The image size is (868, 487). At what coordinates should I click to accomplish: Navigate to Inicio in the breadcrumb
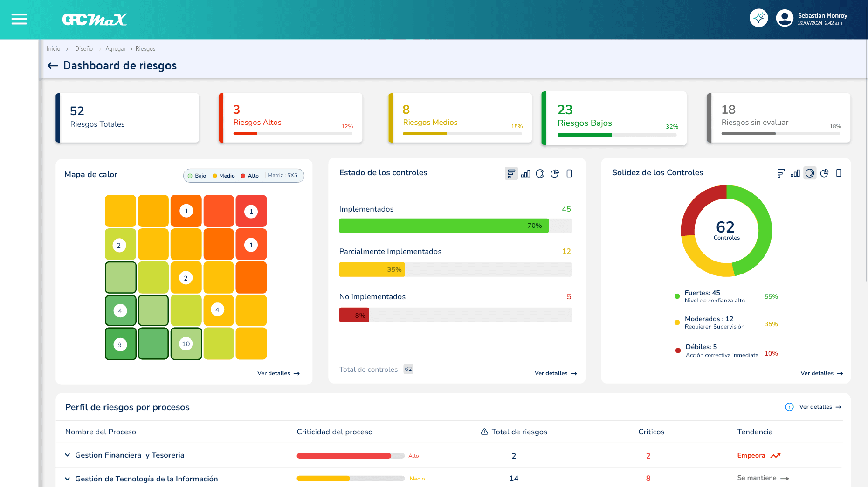53,48
